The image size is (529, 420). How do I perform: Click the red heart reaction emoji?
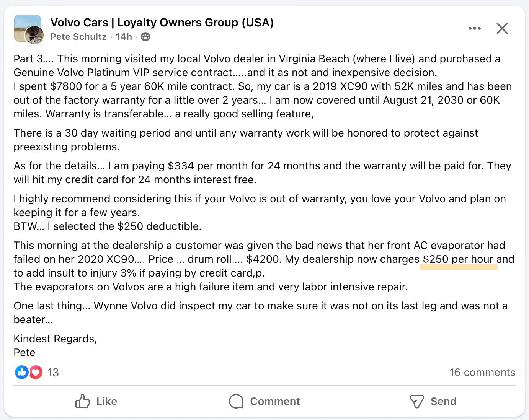[x=36, y=372]
